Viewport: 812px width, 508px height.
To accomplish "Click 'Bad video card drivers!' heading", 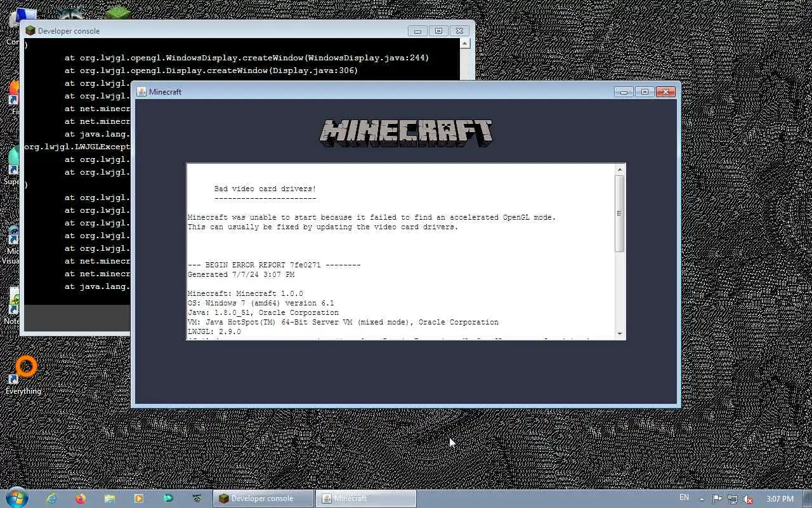I will click(x=265, y=189).
